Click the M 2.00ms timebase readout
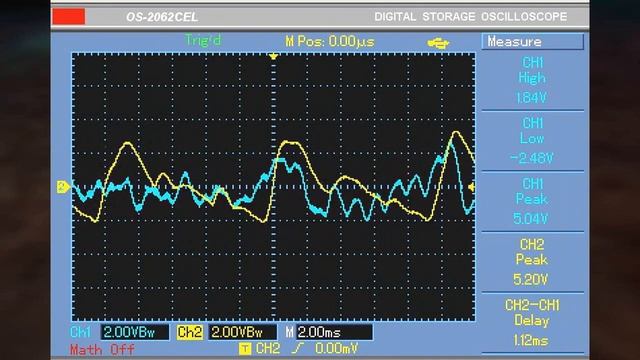This screenshot has height=360, width=640. tap(334, 332)
